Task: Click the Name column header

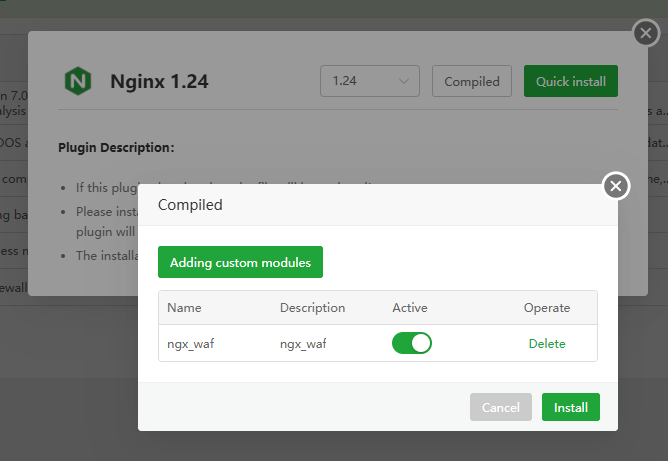Action: [x=184, y=308]
